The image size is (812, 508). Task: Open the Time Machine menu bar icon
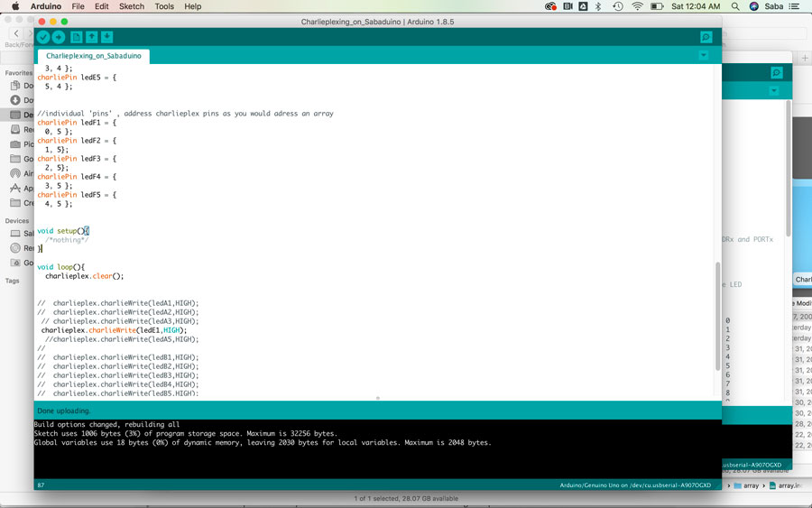[x=618, y=6]
